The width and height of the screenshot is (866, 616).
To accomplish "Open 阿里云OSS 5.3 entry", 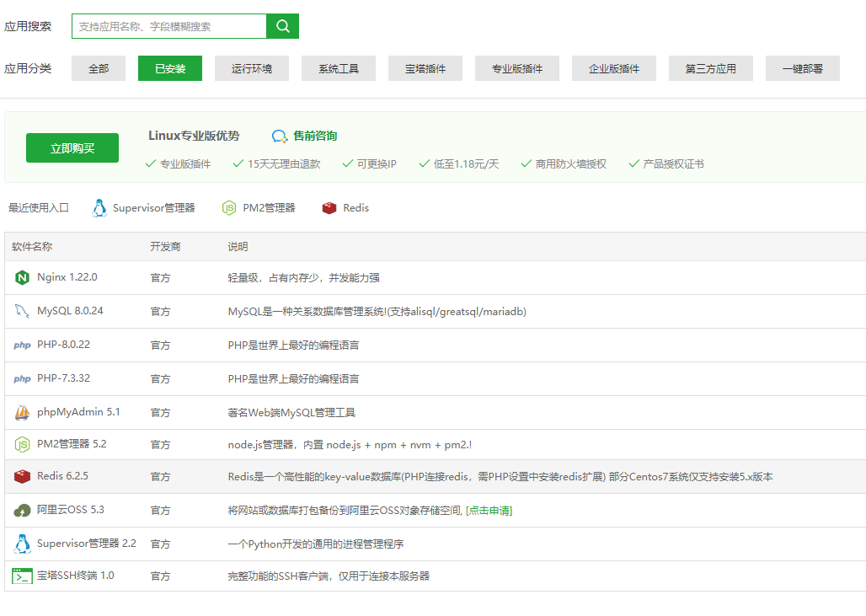I will (71, 510).
